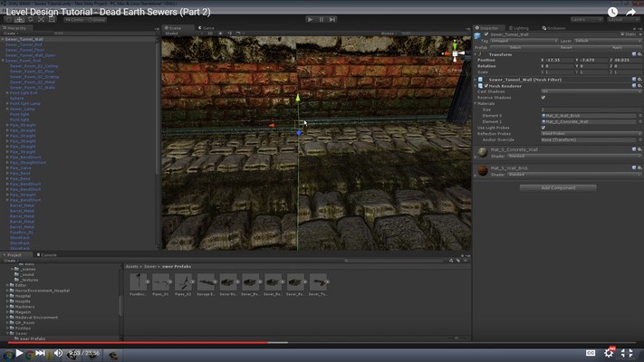Click the Unity editor Play button
The height and width of the screenshot is (362, 644).
pyautogui.click(x=311, y=19)
